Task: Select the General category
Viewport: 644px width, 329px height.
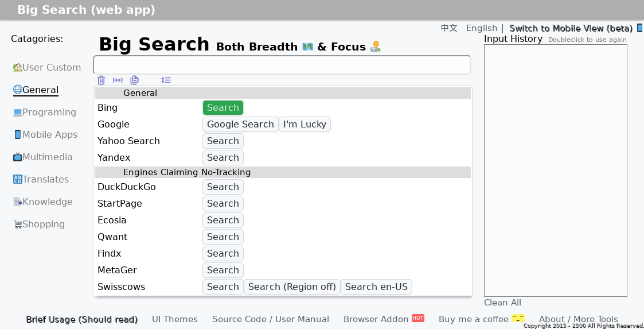Action: [36, 90]
